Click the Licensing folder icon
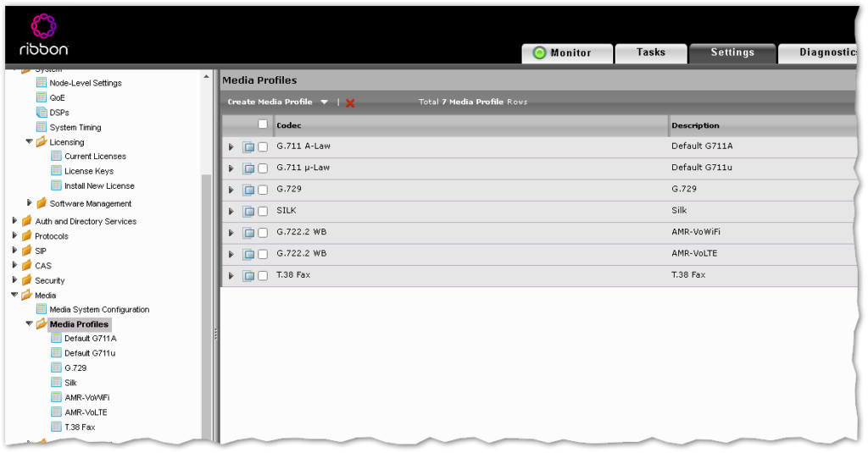The width and height of the screenshot is (868, 453). click(42, 141)
